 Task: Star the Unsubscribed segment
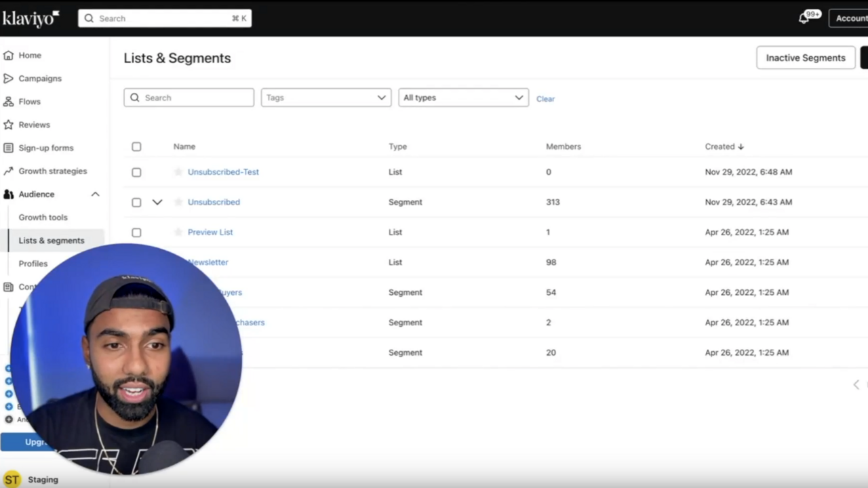click(x=178, y=202)
